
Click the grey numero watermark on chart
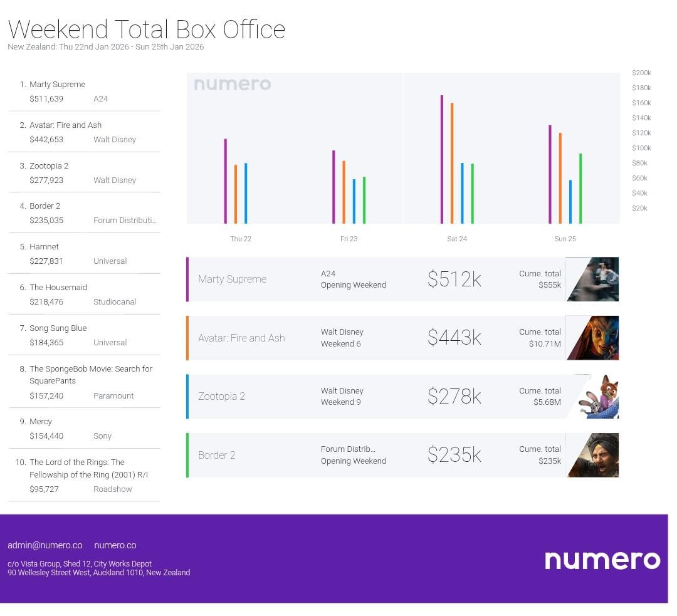232,84
